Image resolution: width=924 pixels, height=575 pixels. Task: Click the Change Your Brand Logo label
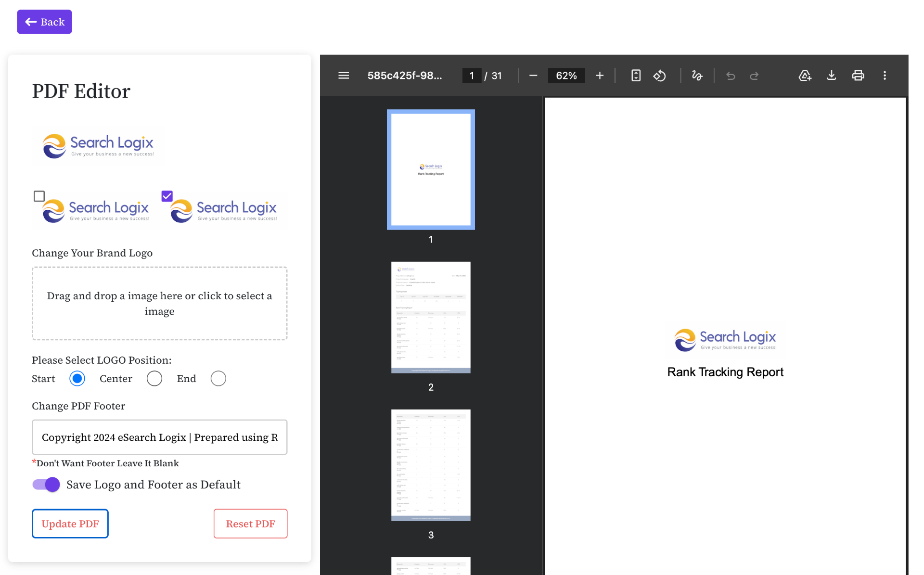click(92, 253)
